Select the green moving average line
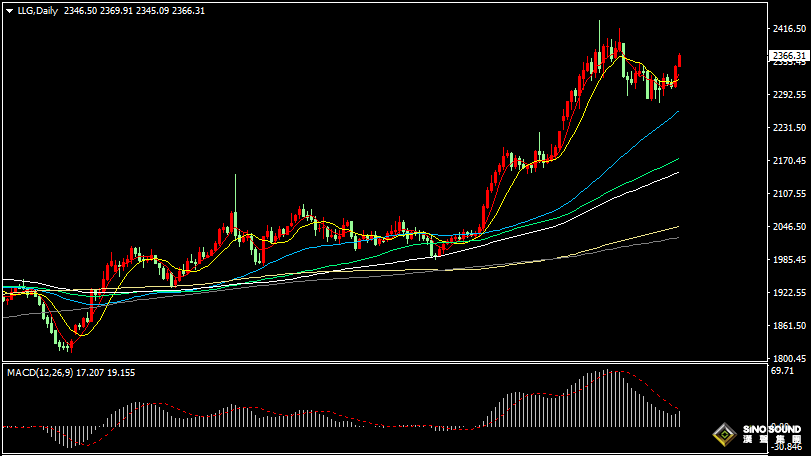This screenshot has height=456, width=811. tap(620, 182)
